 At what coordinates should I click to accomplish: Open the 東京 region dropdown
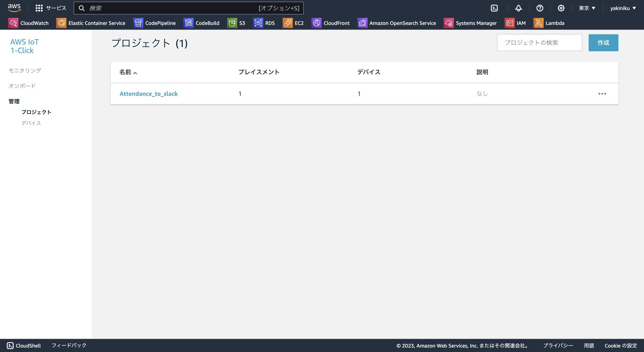(587, 8)
